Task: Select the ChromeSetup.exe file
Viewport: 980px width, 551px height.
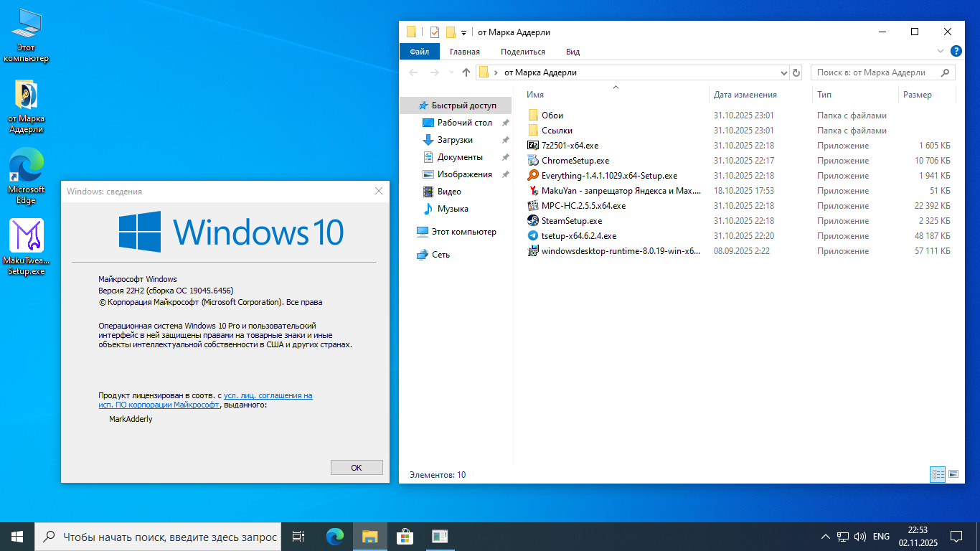Action: [x=575, y=161]
